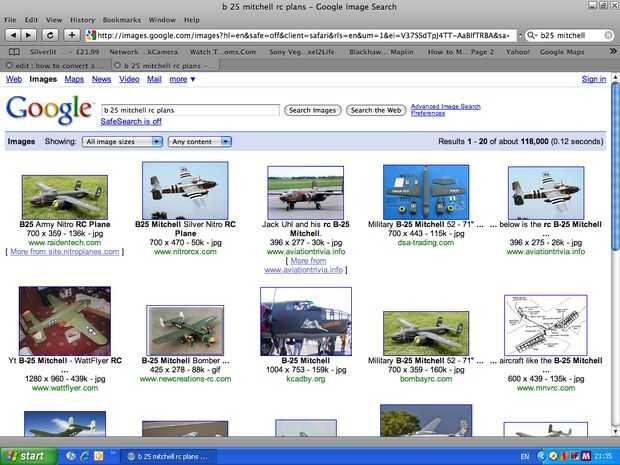620x465 pixels.
Task: Open the Yahoo! bookmark
Action: [518, 52]
